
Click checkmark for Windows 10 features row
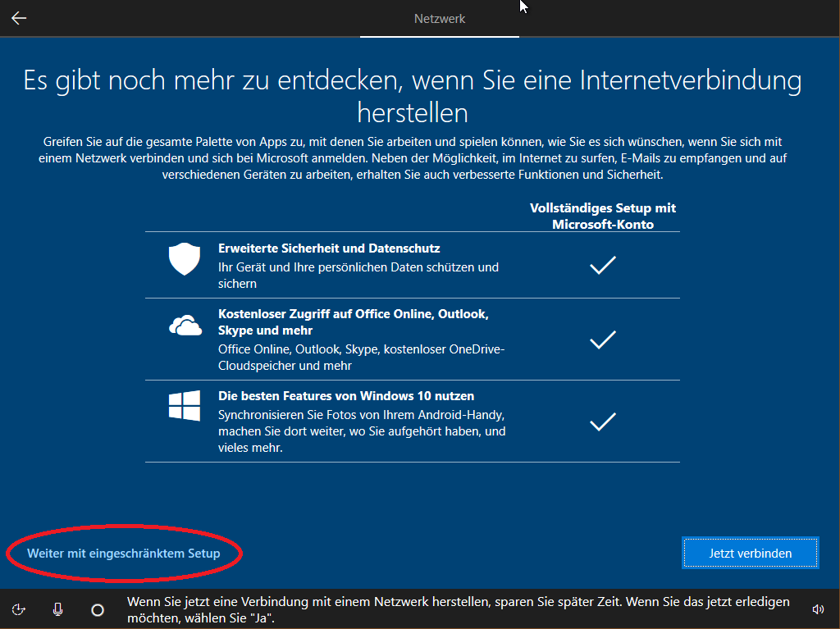(603, 422)
